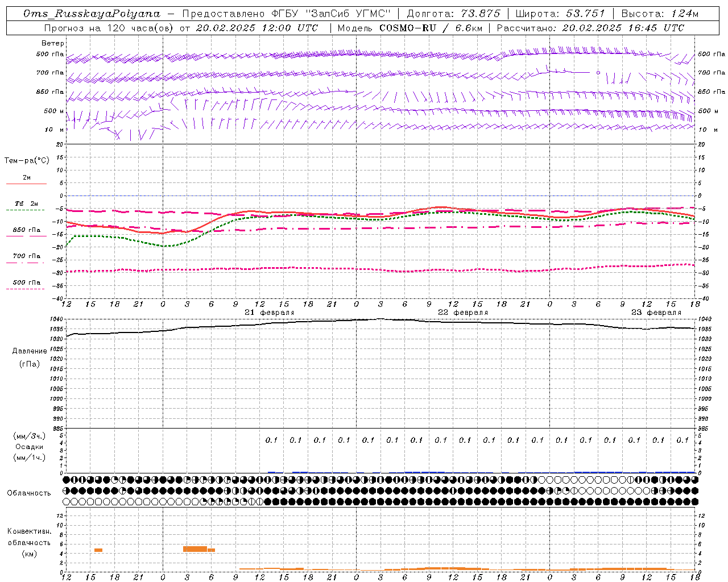
Task: Click the 'Осадки' precipitation label
Action: (30, 447)
